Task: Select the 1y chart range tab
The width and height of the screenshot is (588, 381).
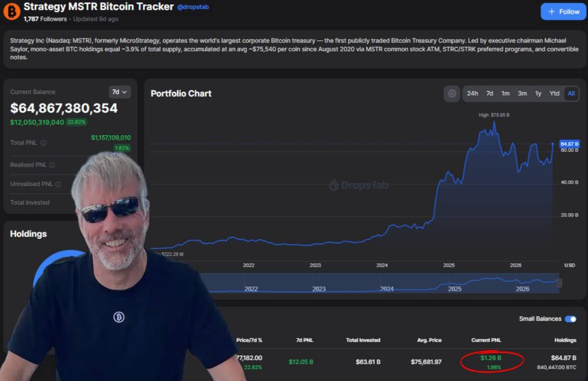Action: [x=538, y=94]
